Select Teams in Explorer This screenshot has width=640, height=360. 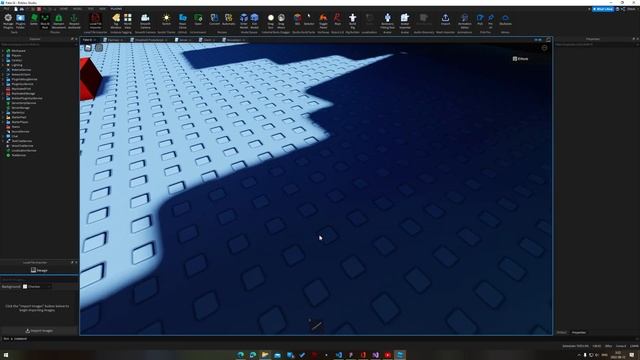pos(16,127)
